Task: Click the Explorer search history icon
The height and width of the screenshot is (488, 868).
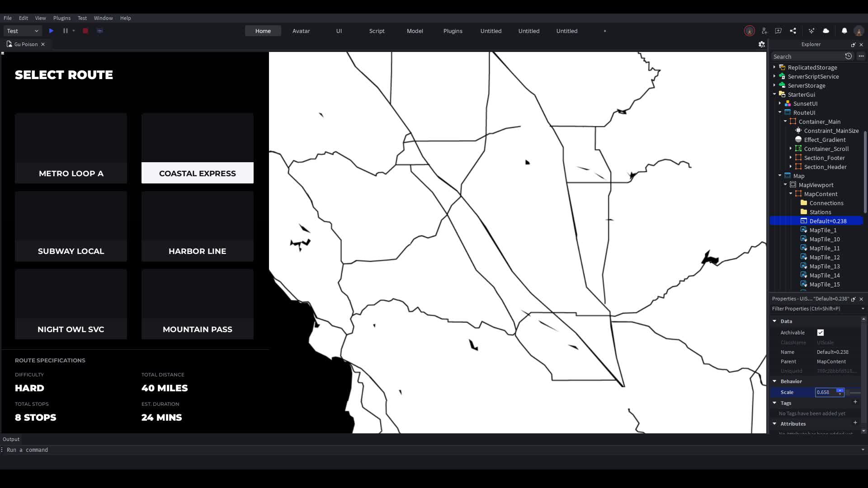Action: pos(849,56)
